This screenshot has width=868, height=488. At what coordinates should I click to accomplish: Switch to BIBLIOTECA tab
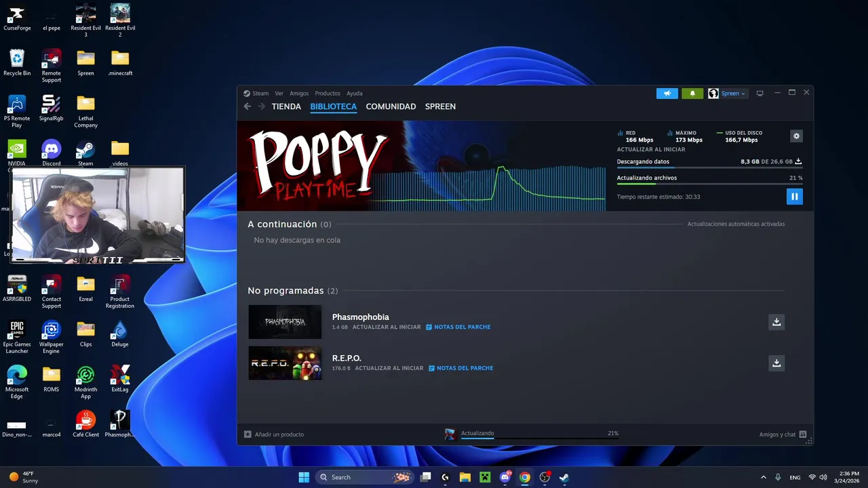(x=334, y=106)
